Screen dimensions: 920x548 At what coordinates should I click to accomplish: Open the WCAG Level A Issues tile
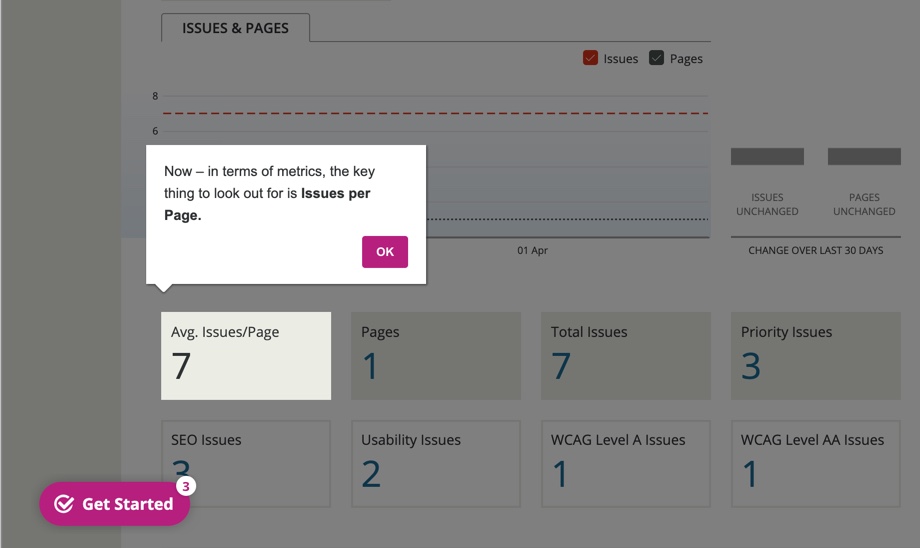coord(626,463)
